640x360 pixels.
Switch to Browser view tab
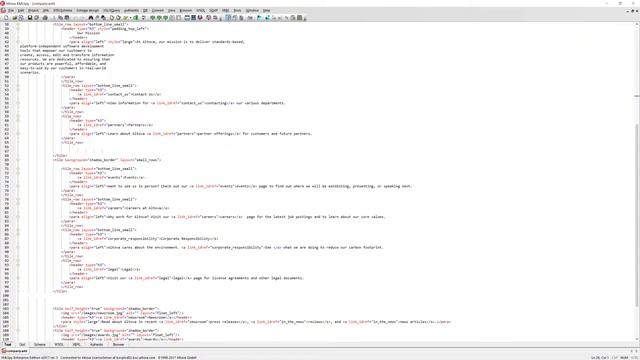[118, 344]
